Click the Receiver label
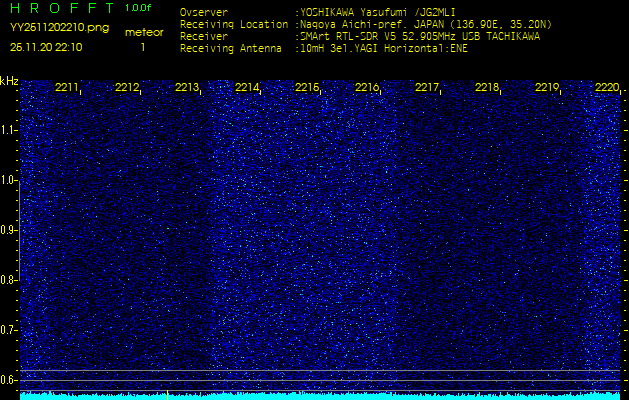 click(204, 37)
